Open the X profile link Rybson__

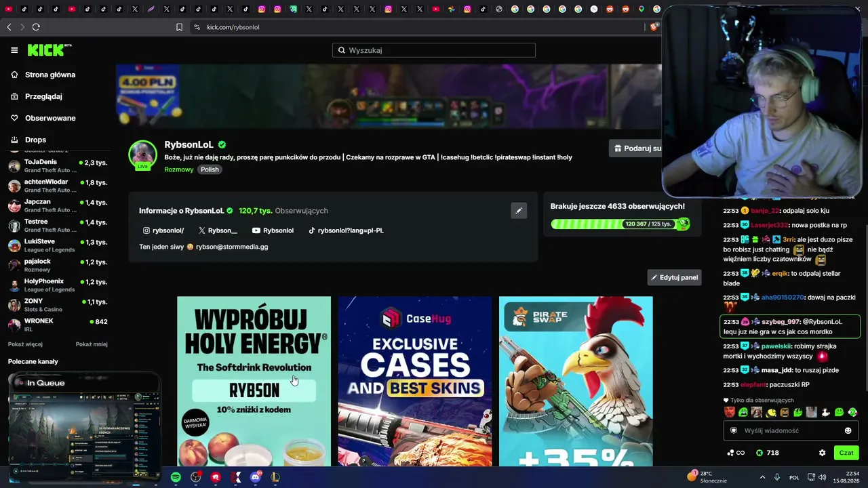pyautogui.click(x=218, y=230)
